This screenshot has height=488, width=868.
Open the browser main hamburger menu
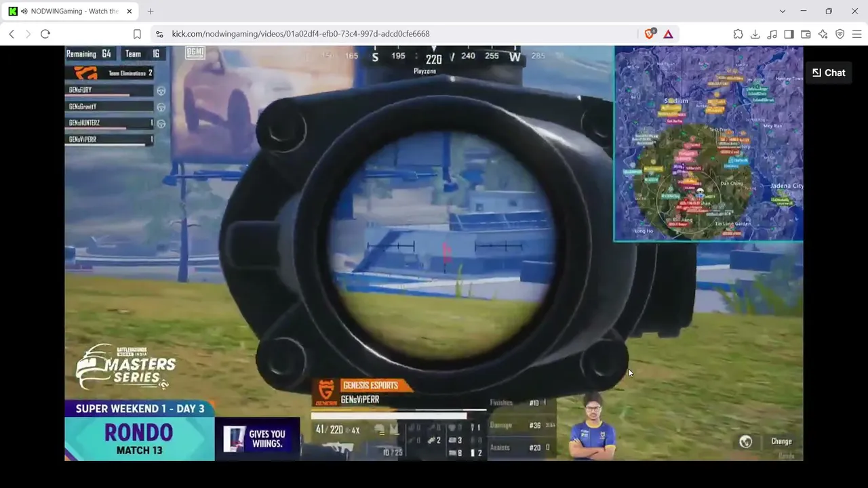pos(856,34)
